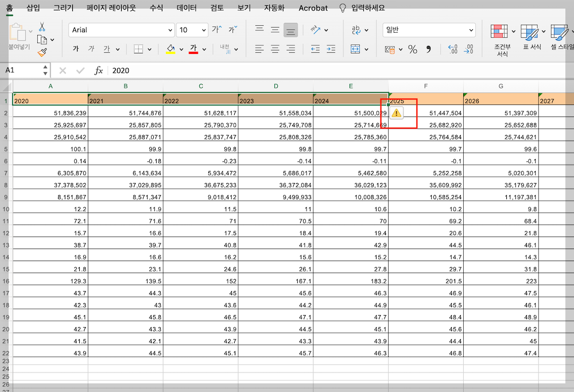Apply comma style
Image resolution: width=574 pixels, height=392 pixels.
[x=428, y=49]
